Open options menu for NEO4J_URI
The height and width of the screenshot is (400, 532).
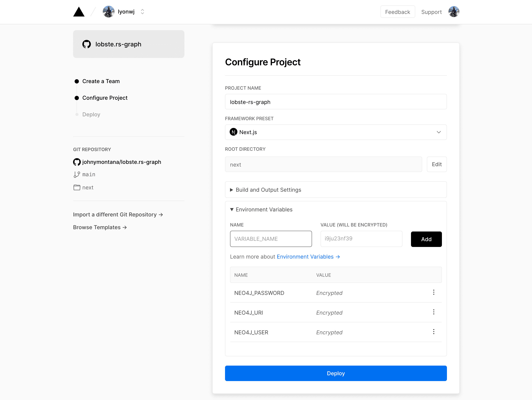[434, 312]
